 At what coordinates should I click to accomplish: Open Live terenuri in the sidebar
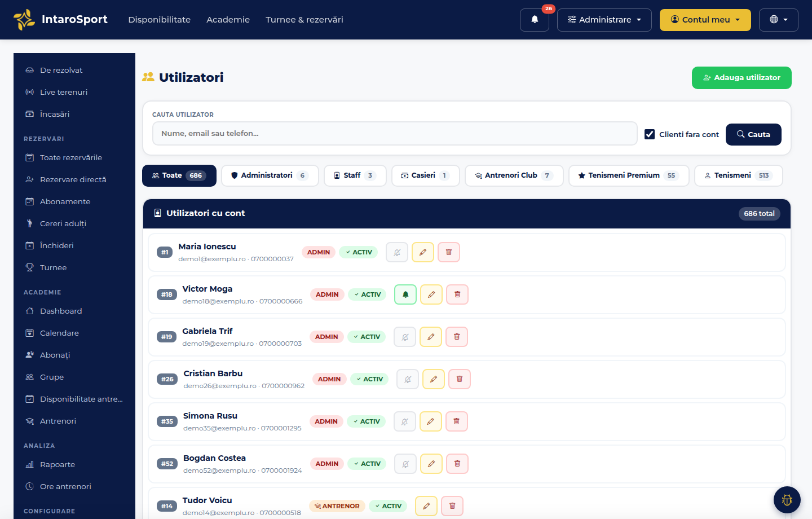(x=74, y=92)
